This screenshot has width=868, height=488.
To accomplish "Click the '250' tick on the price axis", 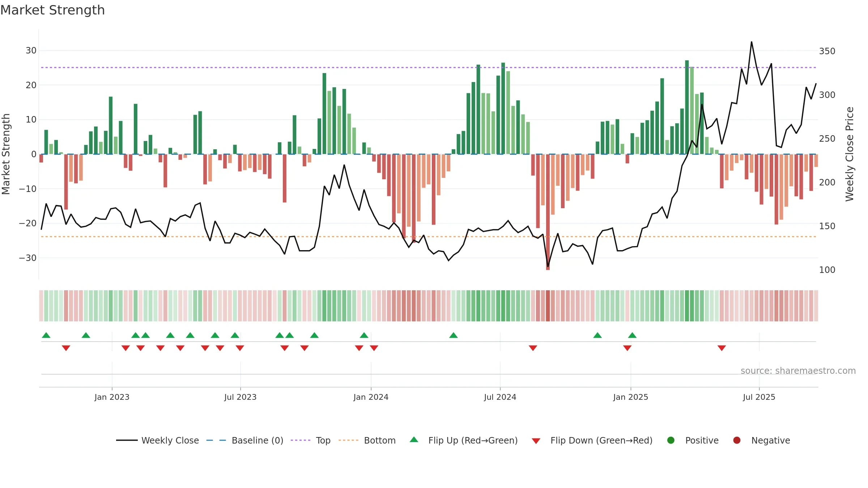I will click(x=827, y=139).
